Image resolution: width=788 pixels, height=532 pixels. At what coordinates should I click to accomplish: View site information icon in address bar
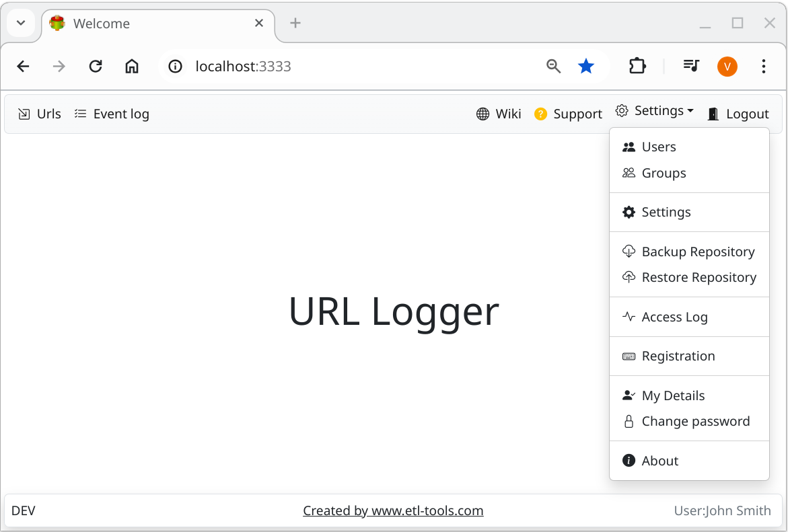175,67
